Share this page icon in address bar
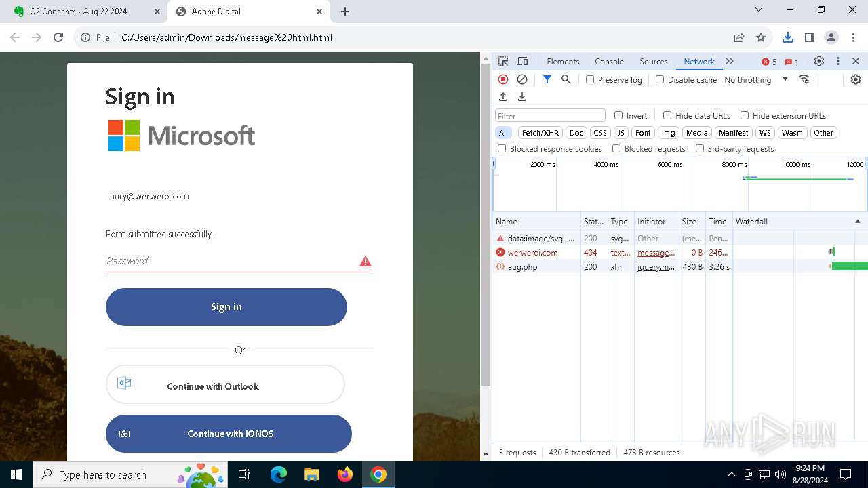 click(x=739, y=37)
